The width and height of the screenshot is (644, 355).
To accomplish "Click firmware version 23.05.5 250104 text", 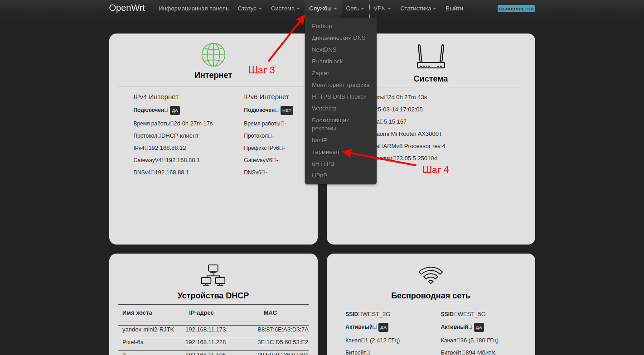I will (417, 158).
